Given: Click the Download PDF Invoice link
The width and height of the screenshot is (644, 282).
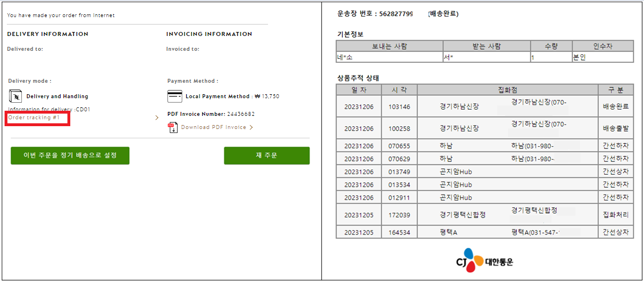Looking at the screenshot, I should click(x=214, y=127).
